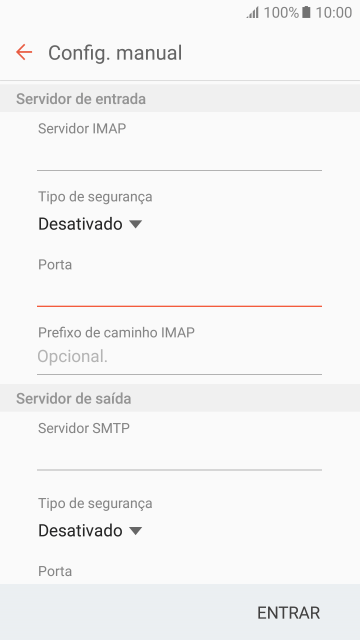Open outgoing Tipo de segurança dropdown arrow
Viewport: 360px width, 640px height.
pyautogui.click(x=135, y=531)
